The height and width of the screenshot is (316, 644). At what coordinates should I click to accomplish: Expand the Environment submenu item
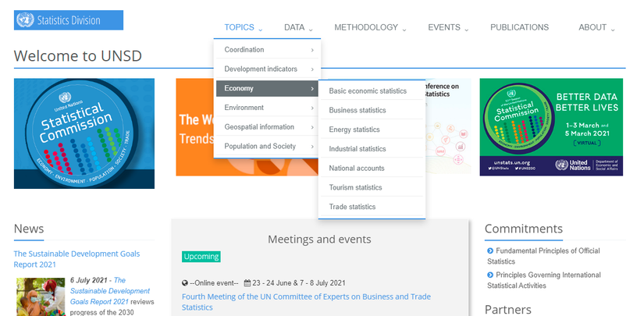(267, 108)
